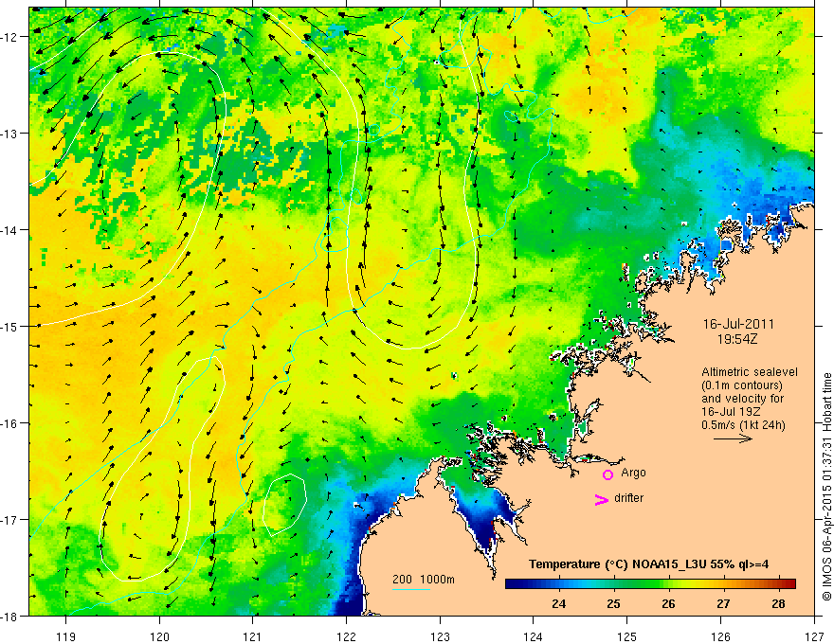Click latitude axis label -12

click(x=10, y=37)
